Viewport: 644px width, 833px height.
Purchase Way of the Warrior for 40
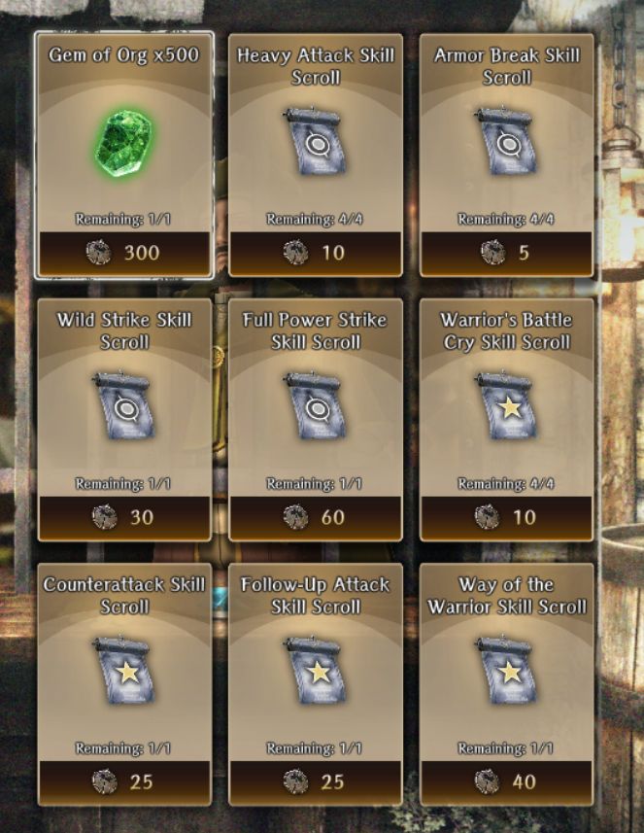pos(506,782)
